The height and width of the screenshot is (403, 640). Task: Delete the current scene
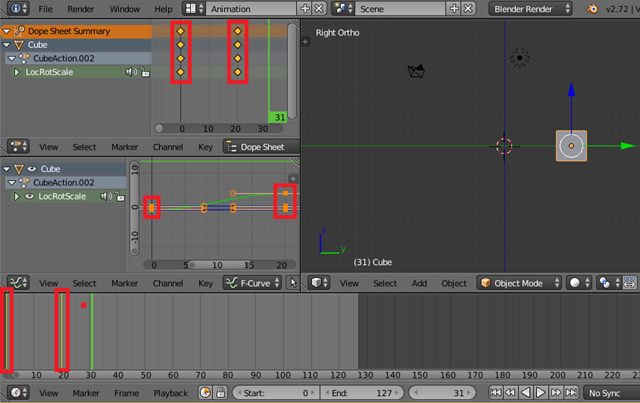click(x=469, y=9)
